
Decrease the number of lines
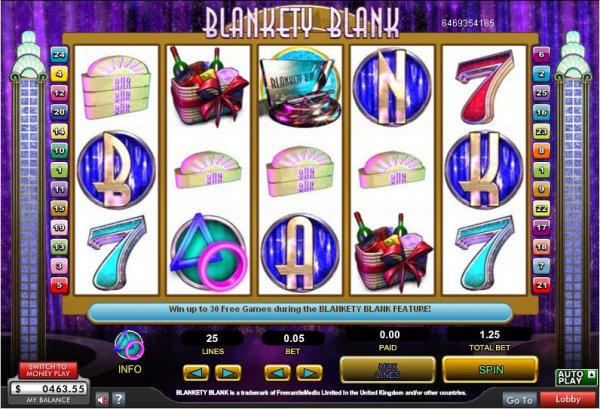pyautogui.click(x=196, y=373)
